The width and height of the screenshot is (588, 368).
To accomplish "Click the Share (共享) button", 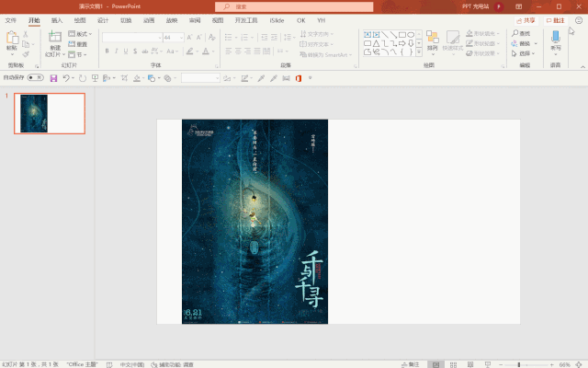I will (x=526, y=19).
